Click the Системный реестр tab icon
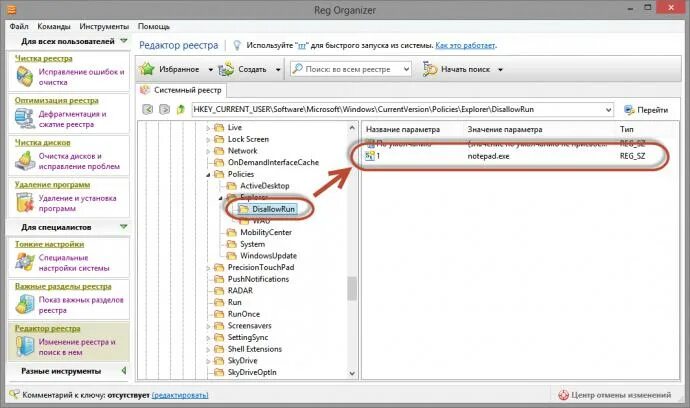 click(144, 90)
